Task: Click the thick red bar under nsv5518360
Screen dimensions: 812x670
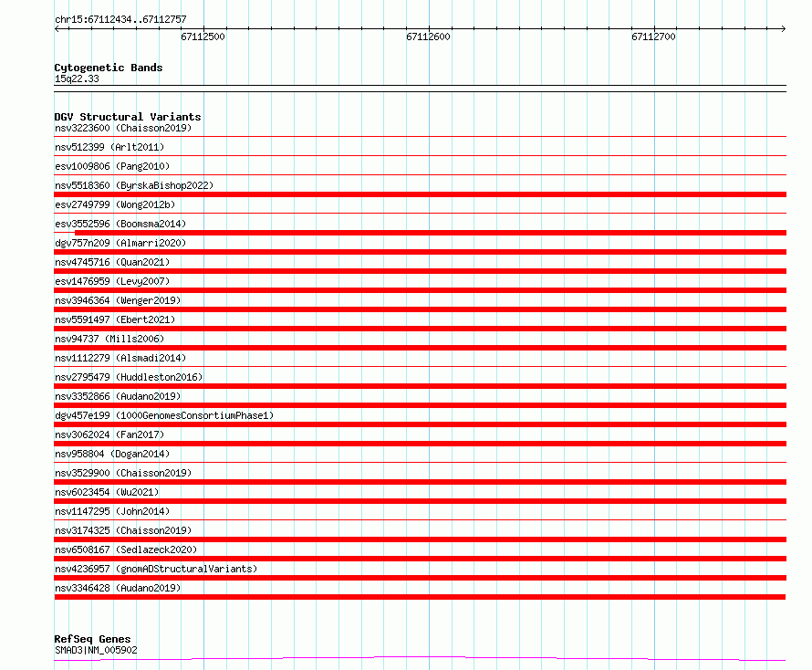Action: [x=420, y=194]
